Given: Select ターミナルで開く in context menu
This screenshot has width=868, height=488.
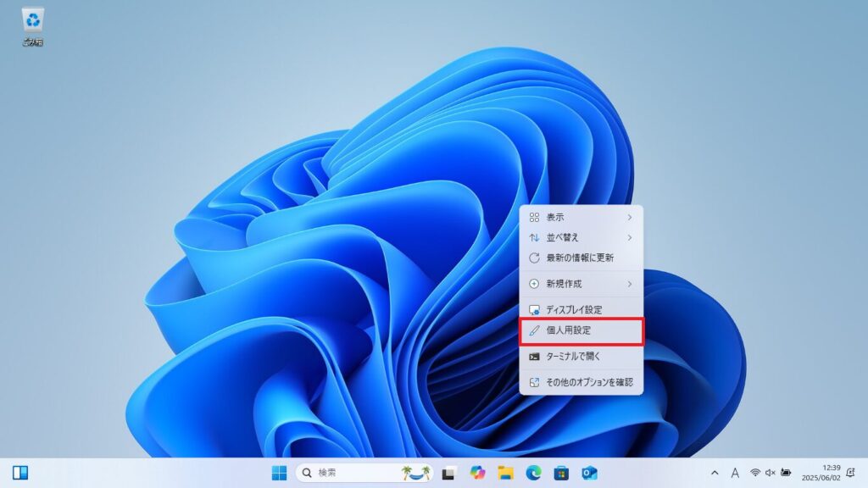Looking at the screenshot, I should 581,357.
